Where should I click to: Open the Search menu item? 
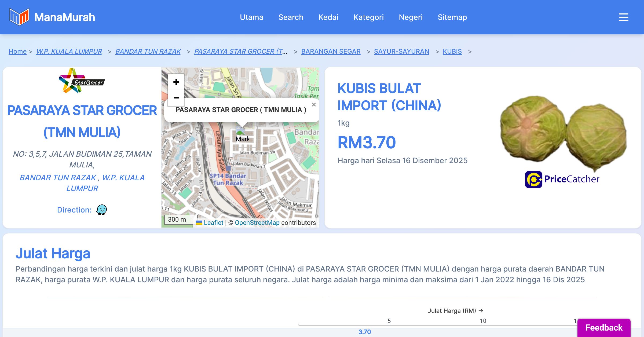pyautogui.click(x=291, y=17)
